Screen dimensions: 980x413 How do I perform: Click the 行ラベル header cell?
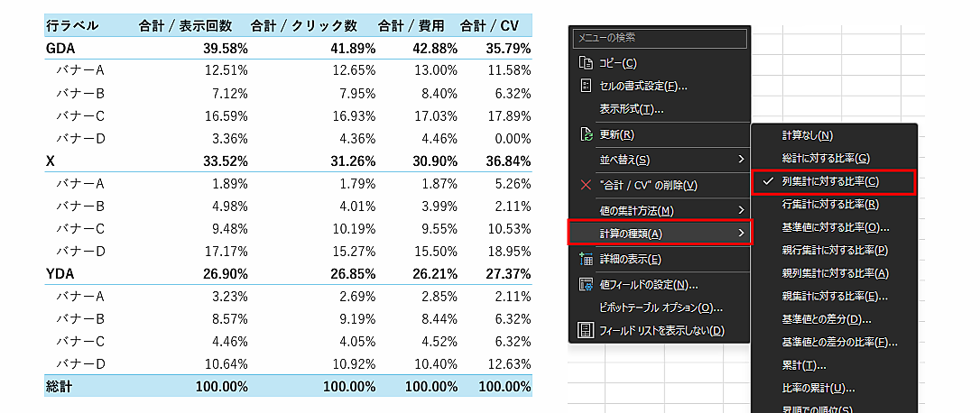pos(72,26)
